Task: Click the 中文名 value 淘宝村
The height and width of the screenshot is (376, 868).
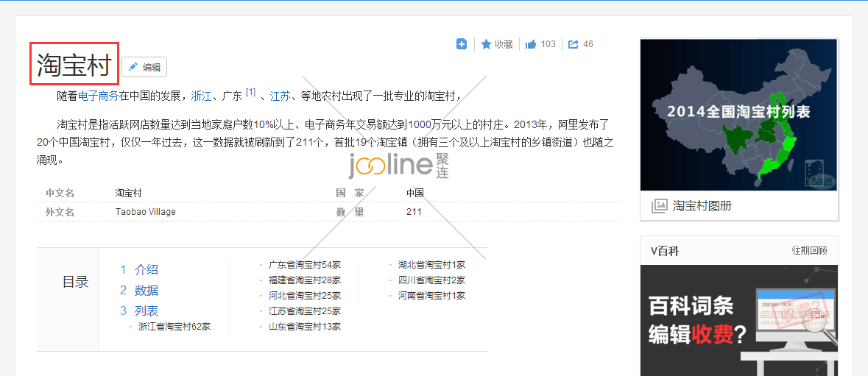Action: pos(128,193)
